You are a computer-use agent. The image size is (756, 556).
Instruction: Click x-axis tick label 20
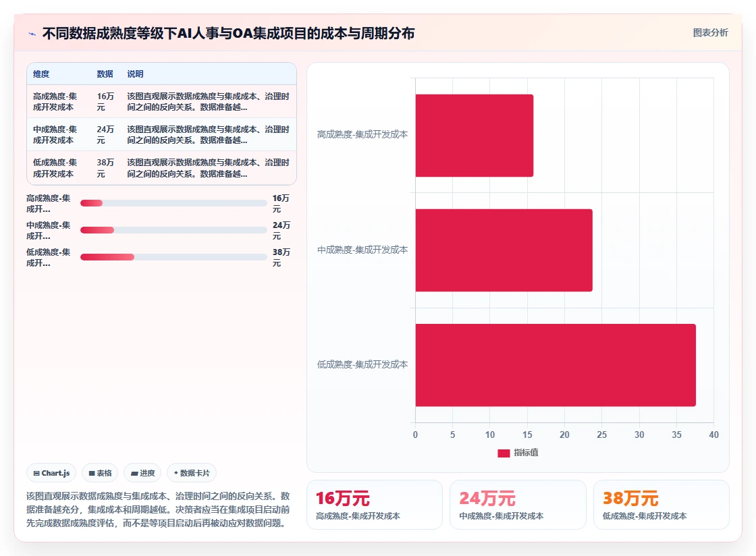[564, 435]
